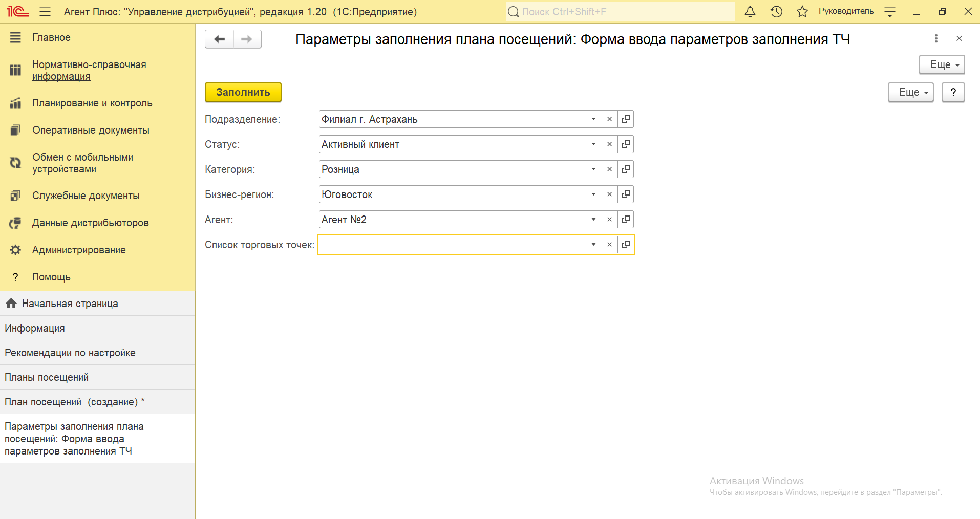The width and height of the screenshot is (980, 519).
Task: Open the upper Еще dropdown menu
Action: click(942, 64)
